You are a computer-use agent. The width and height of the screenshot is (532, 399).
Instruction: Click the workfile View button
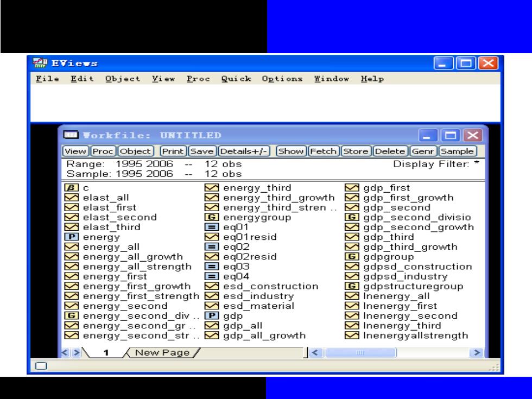(x=75, y=151)
